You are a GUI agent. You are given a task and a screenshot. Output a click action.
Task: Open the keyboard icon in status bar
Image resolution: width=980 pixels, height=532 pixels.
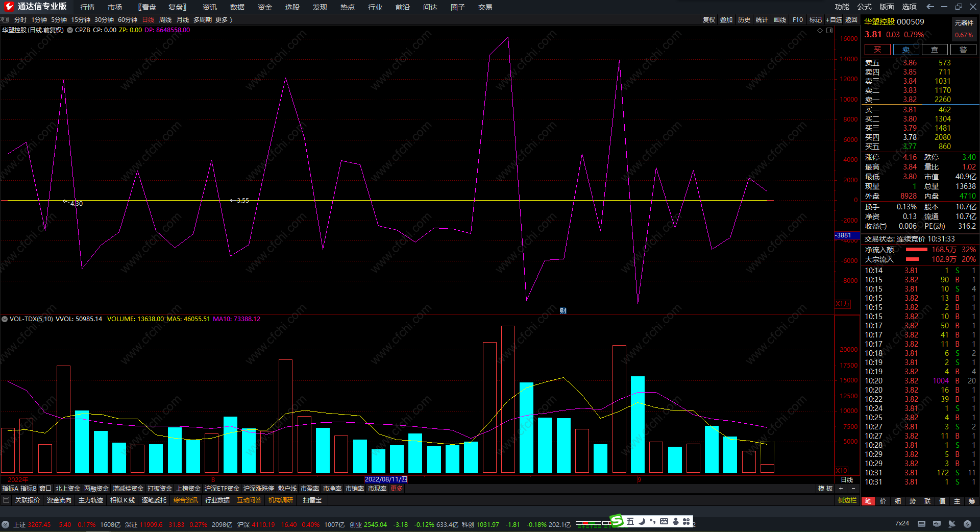coord(921,523)
